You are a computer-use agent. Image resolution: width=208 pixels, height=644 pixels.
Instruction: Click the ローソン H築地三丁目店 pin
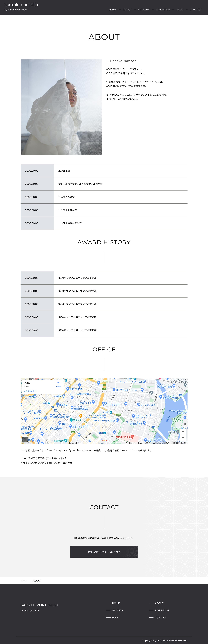pyautogui.click(x=117, y=420)
